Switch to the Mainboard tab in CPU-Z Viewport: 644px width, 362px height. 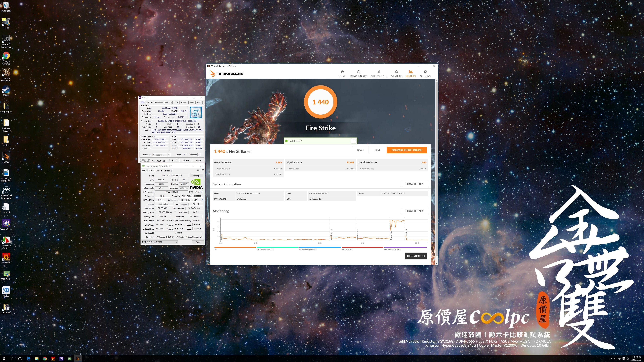[159, 102]
